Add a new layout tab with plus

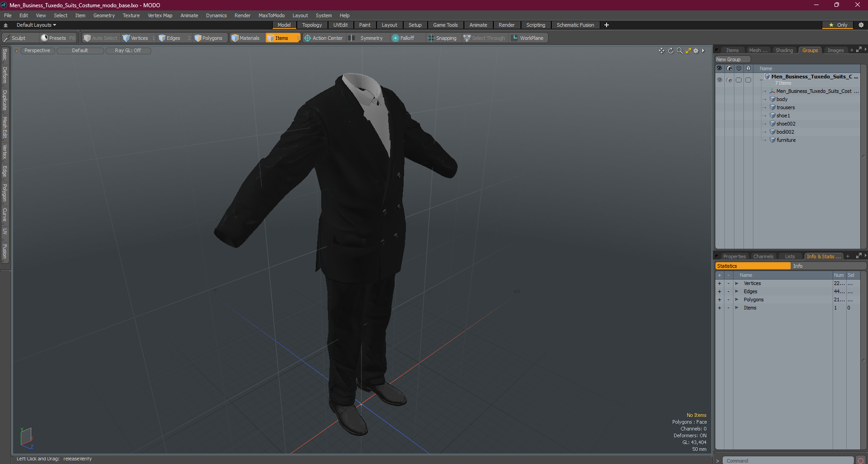point(607,25)
